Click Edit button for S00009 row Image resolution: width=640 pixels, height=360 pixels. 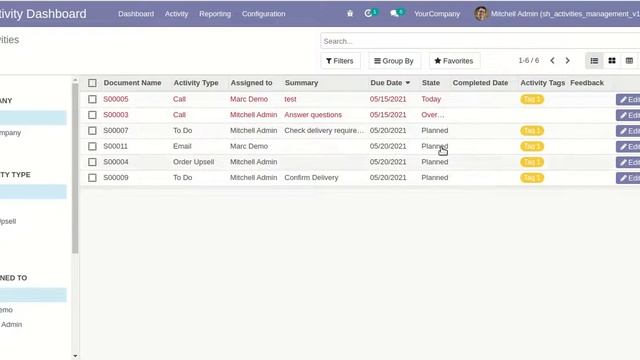point(628,178)
